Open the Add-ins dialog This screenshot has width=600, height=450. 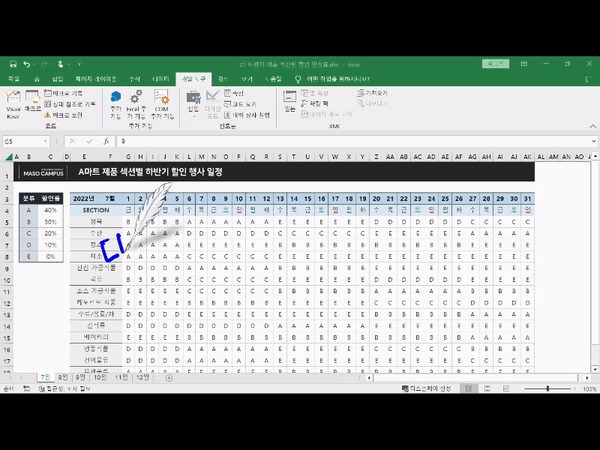click(115, 102)
